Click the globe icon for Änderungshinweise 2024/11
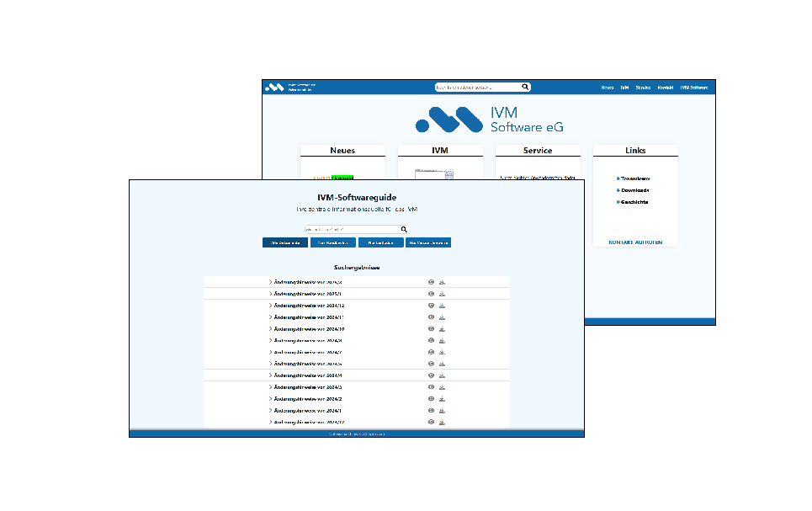Viewport: 812px width, 511px height. pyautogui.click(x=431, y=317)
